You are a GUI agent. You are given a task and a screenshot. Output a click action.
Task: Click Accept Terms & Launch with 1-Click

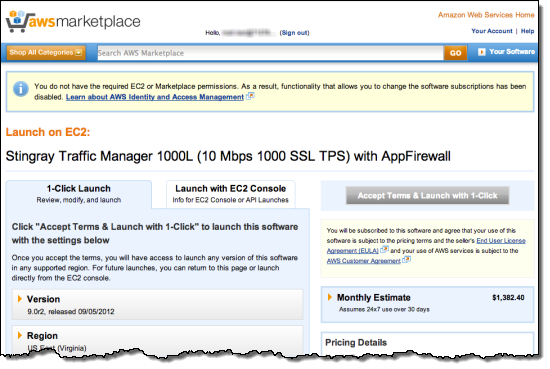[x=427, y=195]
